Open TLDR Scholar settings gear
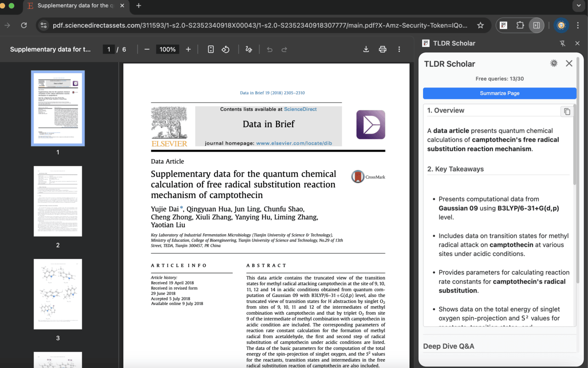588x368 pixels. [x=554, y=63]
